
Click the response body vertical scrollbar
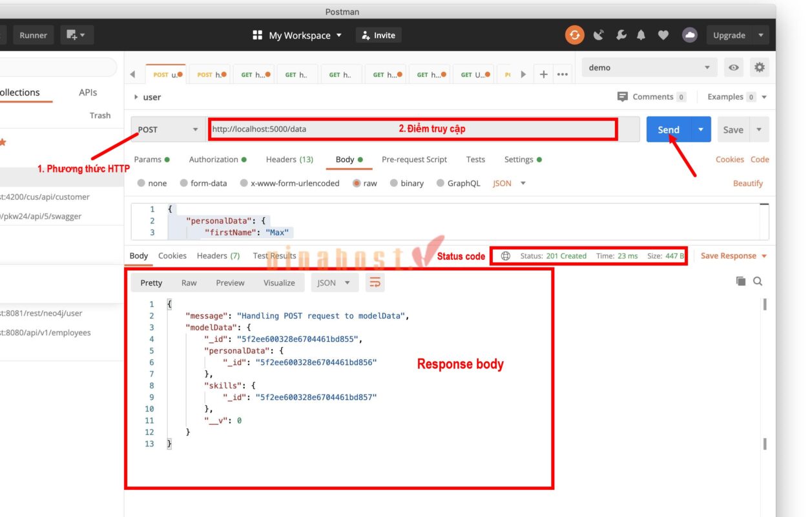tap(765, 304)
